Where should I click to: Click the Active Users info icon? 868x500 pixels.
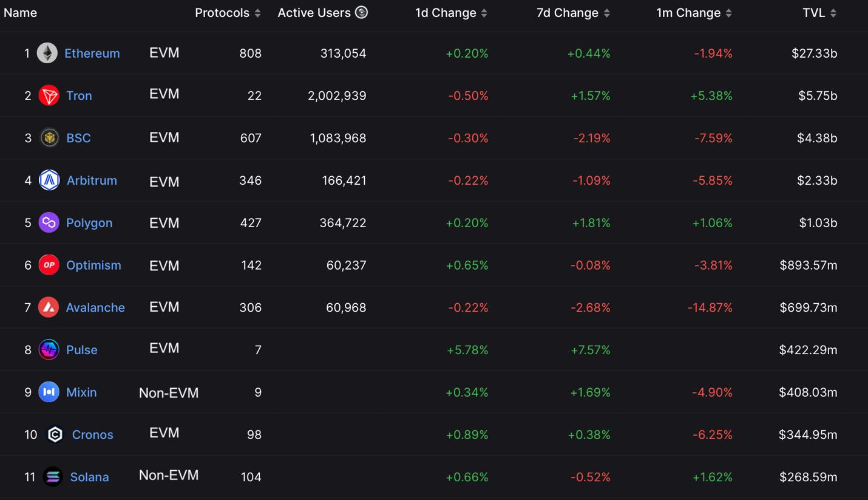coord(361,12)
